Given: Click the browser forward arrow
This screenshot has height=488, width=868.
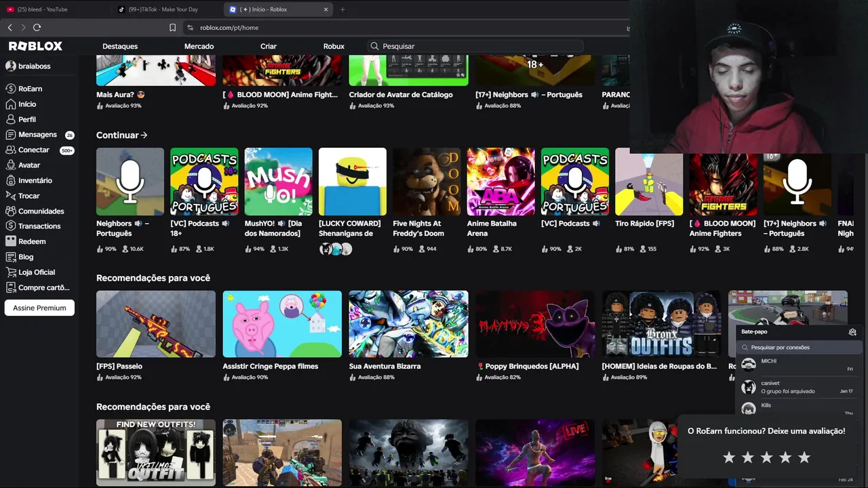Looking at the screenshot, I should click(x=23, y=27).
